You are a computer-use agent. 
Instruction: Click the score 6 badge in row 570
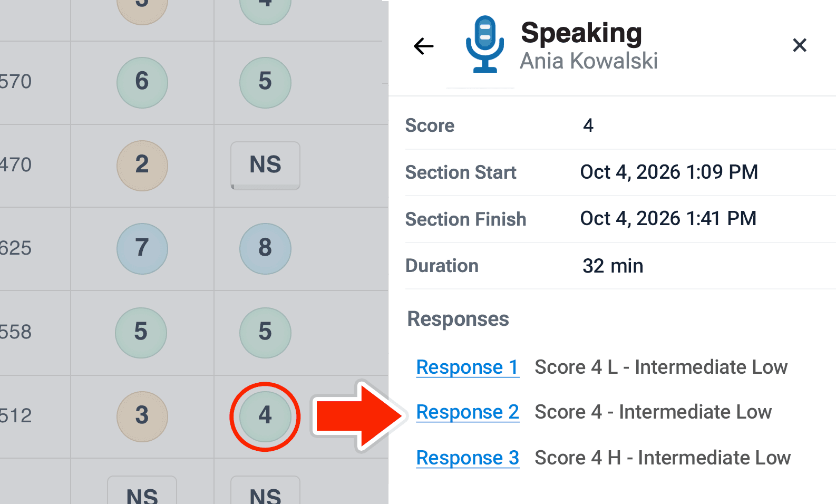(x=142, y=82)
